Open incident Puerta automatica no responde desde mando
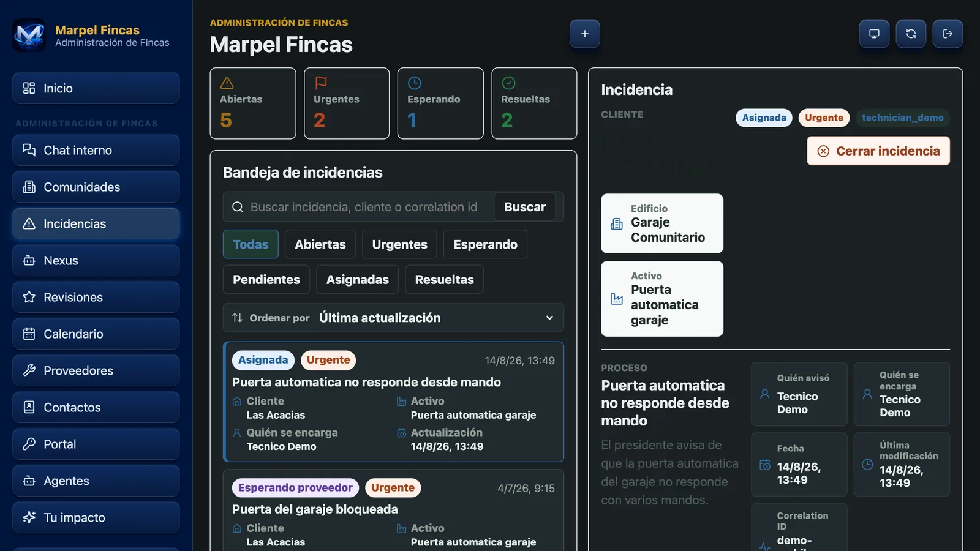980x551 pixels. click(393, 402)
